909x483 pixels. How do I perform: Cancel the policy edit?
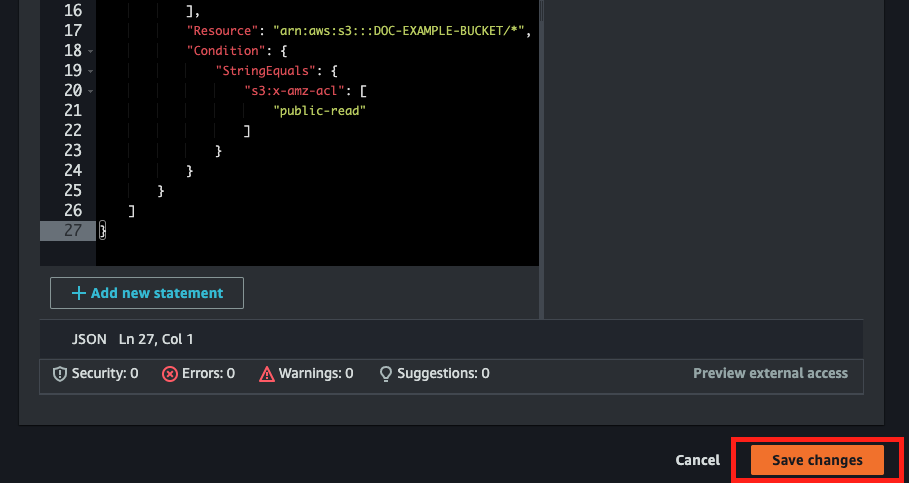697,460
